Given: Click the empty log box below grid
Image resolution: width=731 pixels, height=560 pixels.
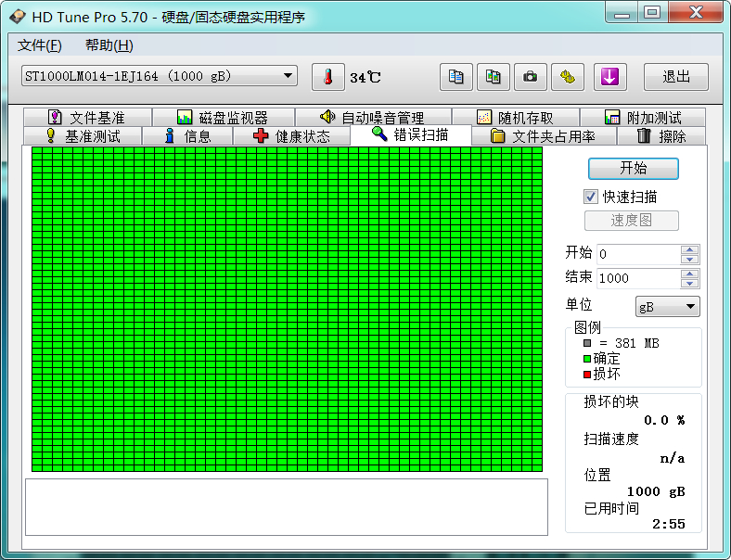Looking at the screenshot, I should click(x=287, y=507).
